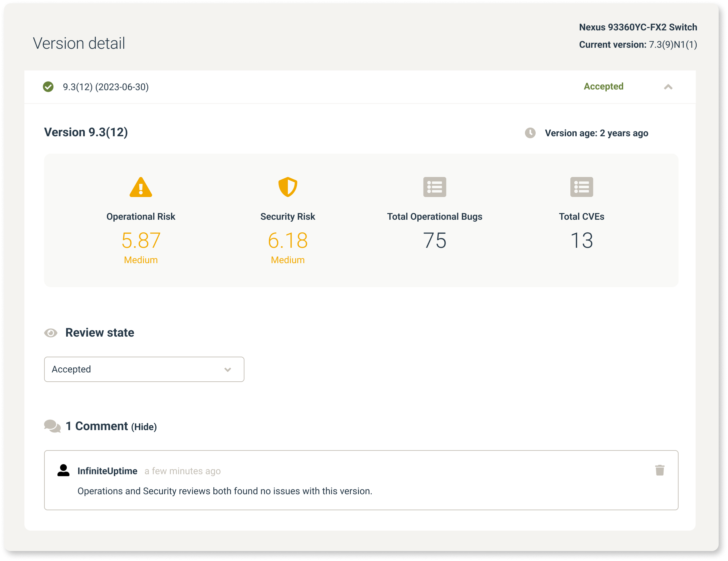The height and width of the screenshot is (561, 728).
Task: Click the version age clock icon
Action: point(530,133)
